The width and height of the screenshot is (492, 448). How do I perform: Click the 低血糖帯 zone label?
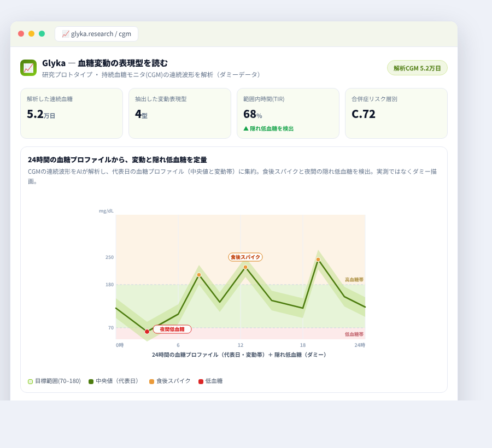[354, 334]
